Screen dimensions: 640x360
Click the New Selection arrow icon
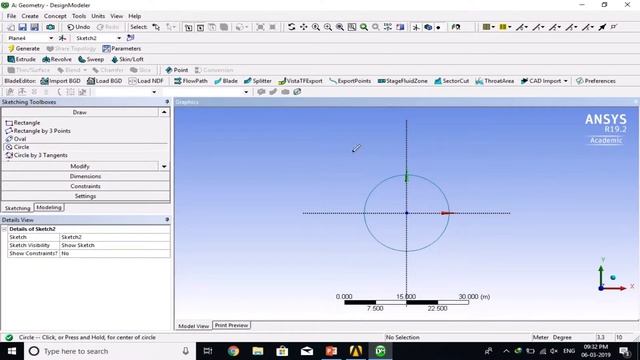(156, 27)
